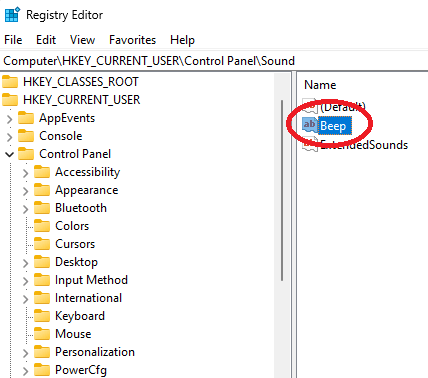Click the Mouse folder icon
This screenshot has width=428, height=378.
point(42,334)
